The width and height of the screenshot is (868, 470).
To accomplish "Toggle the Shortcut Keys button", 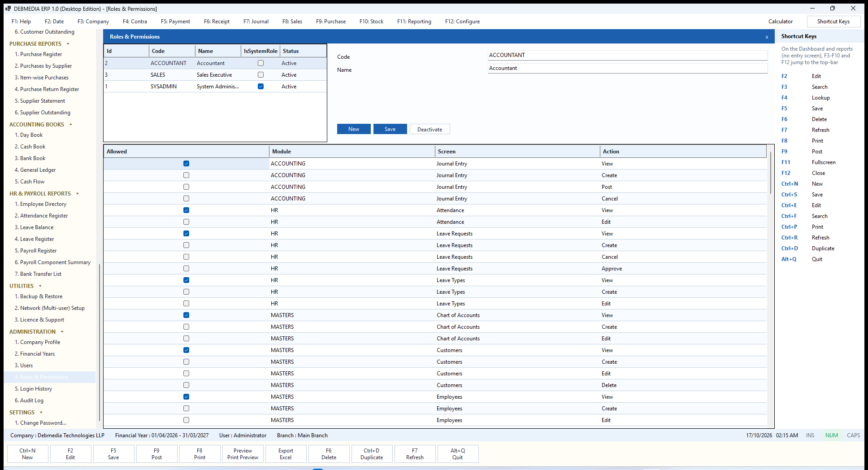I will pyautogui.click(x=833, y=22).
